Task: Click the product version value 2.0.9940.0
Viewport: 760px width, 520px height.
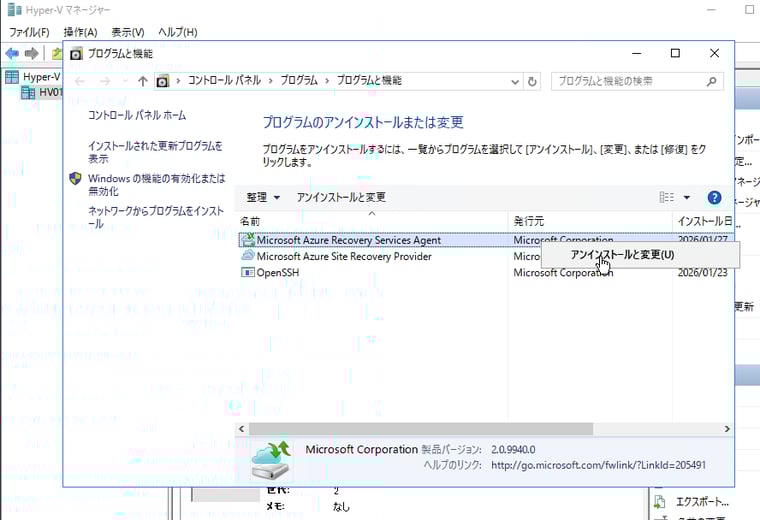Action: click(x=513, y=450)
